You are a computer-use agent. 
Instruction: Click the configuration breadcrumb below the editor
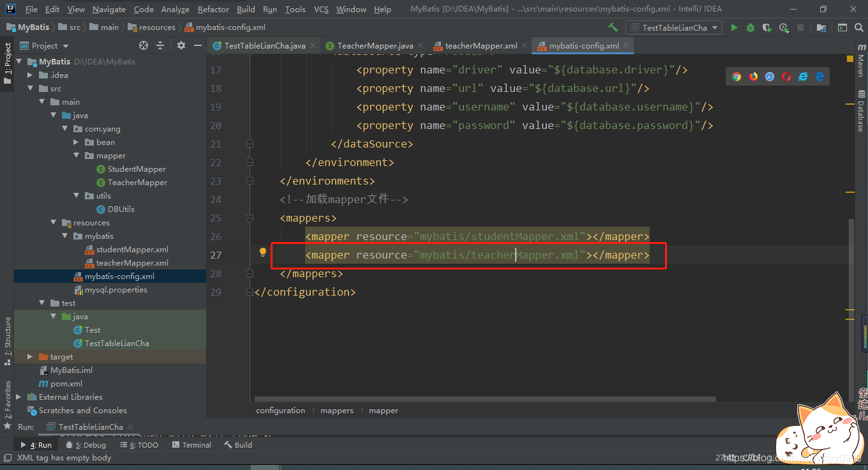[280, 411]
